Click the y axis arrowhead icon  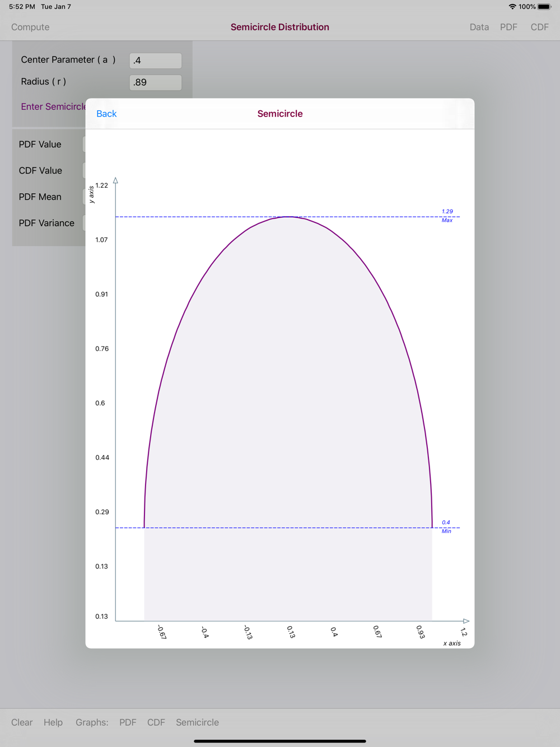115,180
